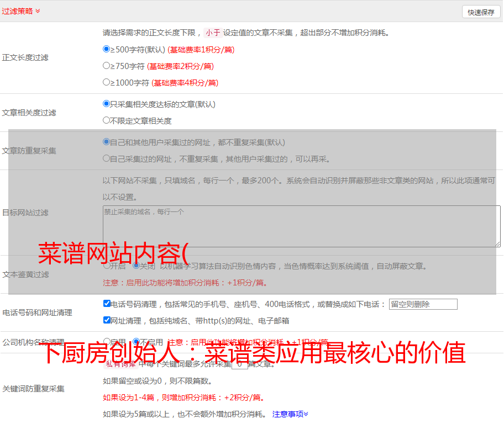The image size is (504, 424).
Task: Click the 文本鉴黄过滤 label
Action: (25, 274)
